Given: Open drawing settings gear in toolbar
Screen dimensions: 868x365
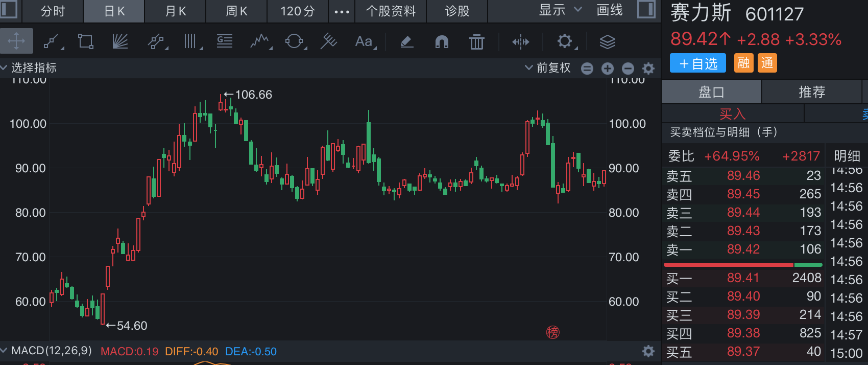Looking at the screenshot, I should coord(565,41).
